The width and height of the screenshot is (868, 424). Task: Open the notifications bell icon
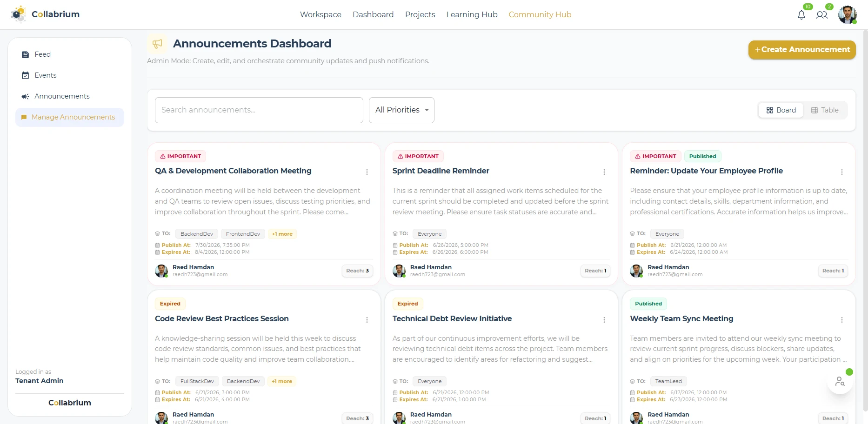pos(801,15)
